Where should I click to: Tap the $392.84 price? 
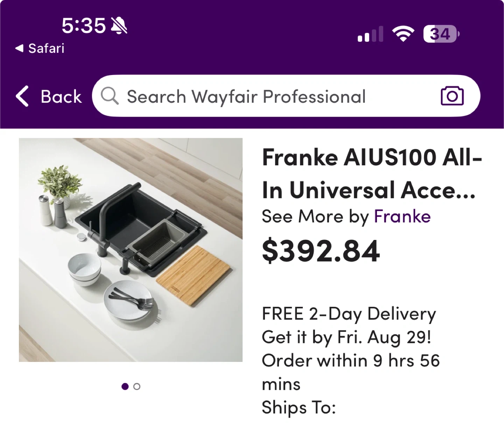click(321, 251)
